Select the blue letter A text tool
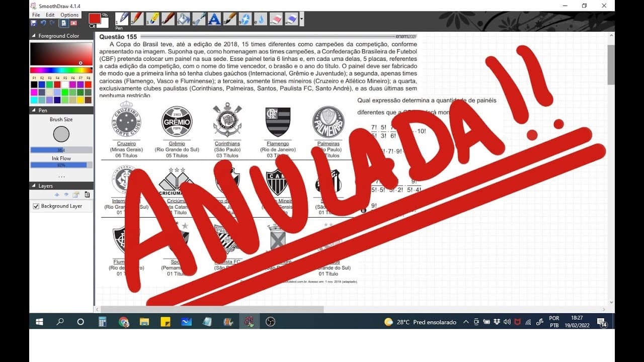The image size is (644, 362). point(214,20)
